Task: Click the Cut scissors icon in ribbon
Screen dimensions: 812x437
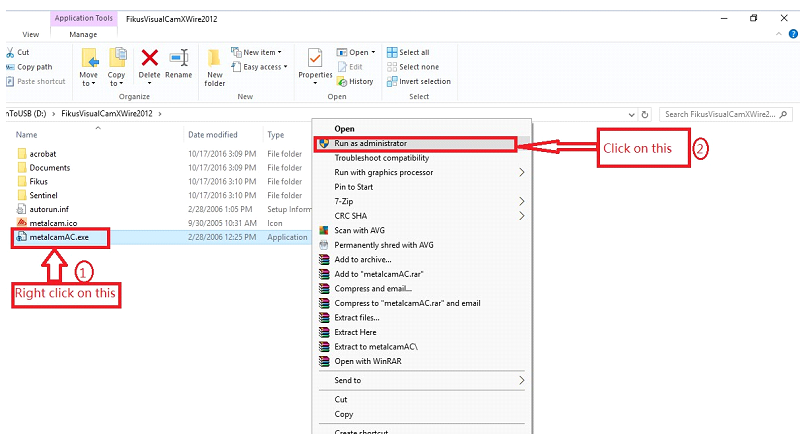Action: [x=10, y=52]
